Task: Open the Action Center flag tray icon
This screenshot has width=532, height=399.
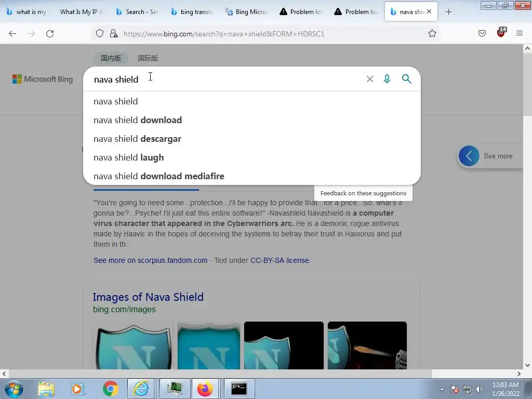Action: click(455, 389)
